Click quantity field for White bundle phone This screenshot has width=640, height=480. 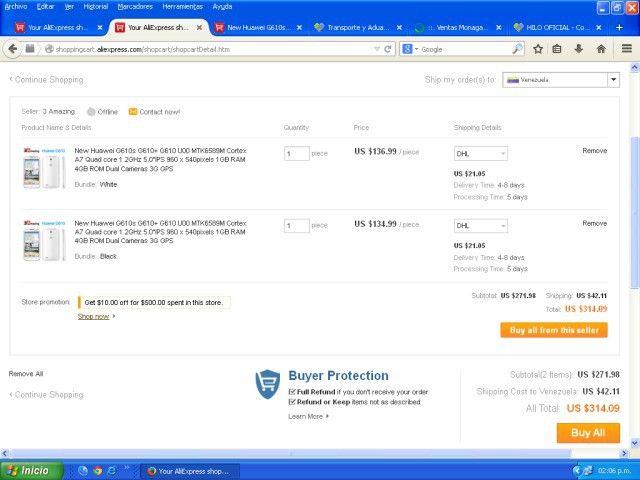(297, 153)
